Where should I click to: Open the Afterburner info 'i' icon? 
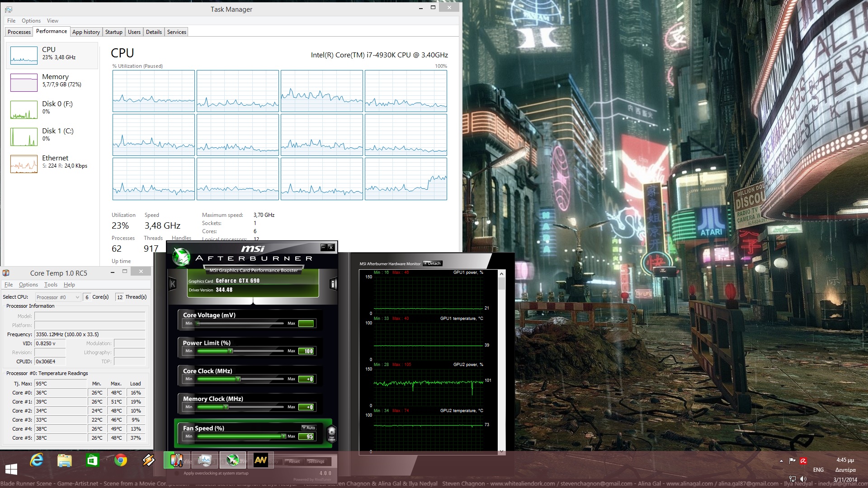tap(333, 284)
